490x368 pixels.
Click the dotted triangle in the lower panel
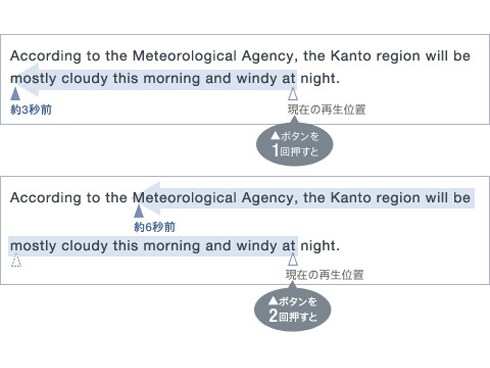click(16, 260)
